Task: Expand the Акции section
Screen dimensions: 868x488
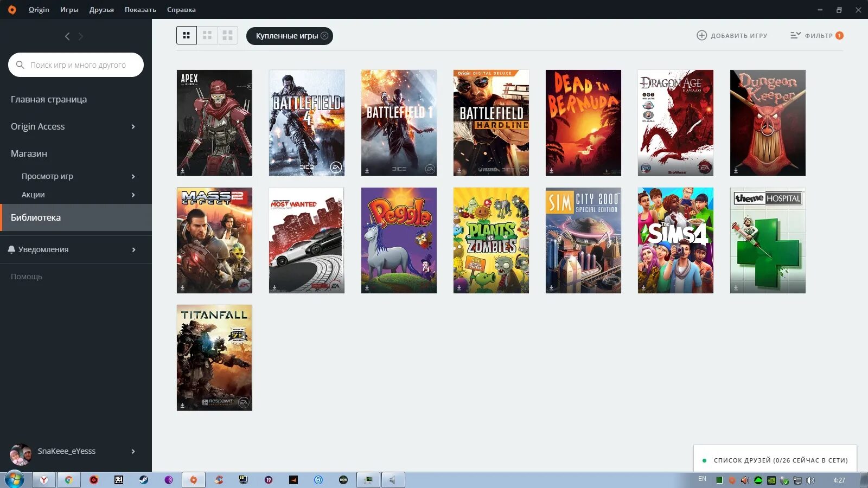Action: point(133,195)
